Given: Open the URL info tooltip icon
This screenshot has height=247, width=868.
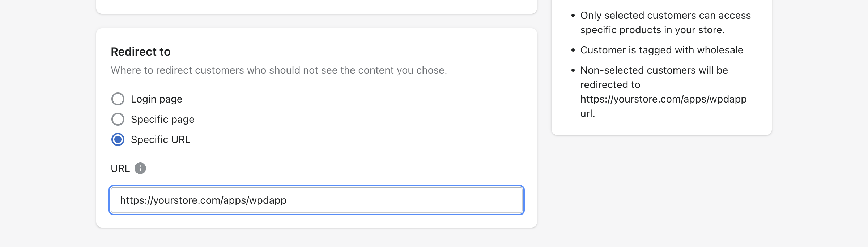Looking at the screenshot, I should pos(140,168).
